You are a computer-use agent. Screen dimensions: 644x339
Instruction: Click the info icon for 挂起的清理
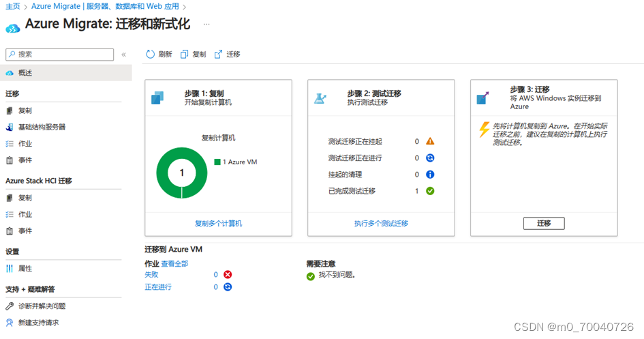[x=430, y=175]
